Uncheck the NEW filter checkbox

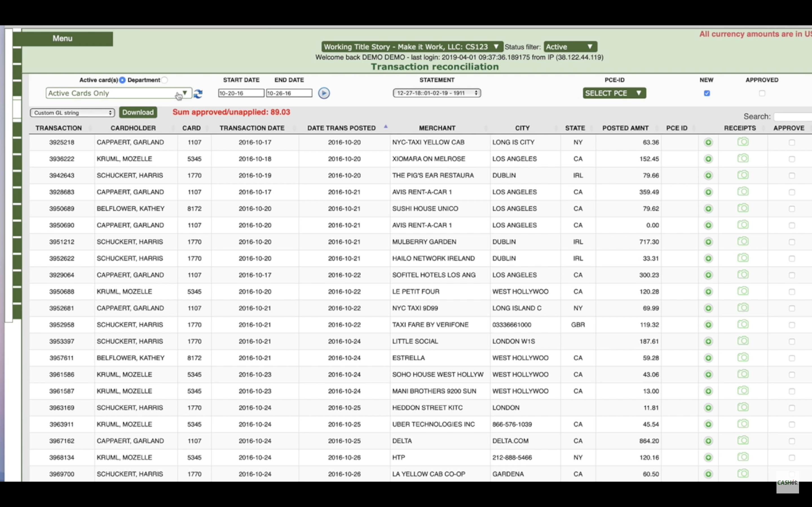(707, 93)
